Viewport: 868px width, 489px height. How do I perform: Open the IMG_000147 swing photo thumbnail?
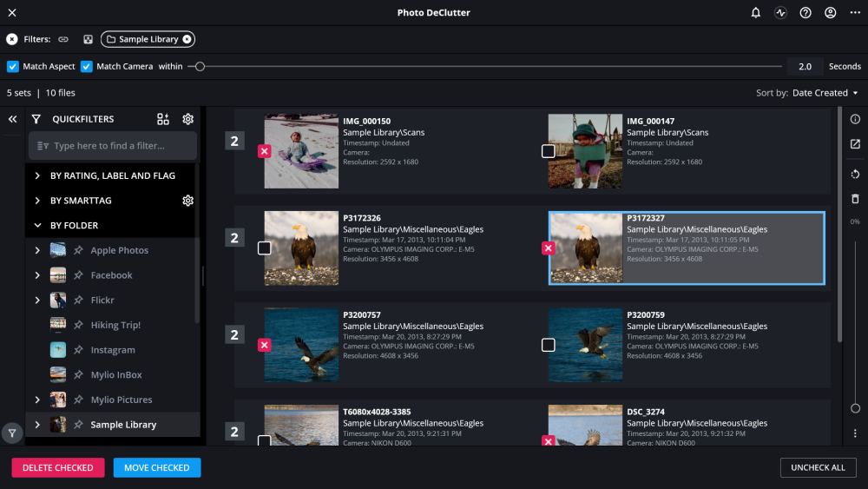585,151
